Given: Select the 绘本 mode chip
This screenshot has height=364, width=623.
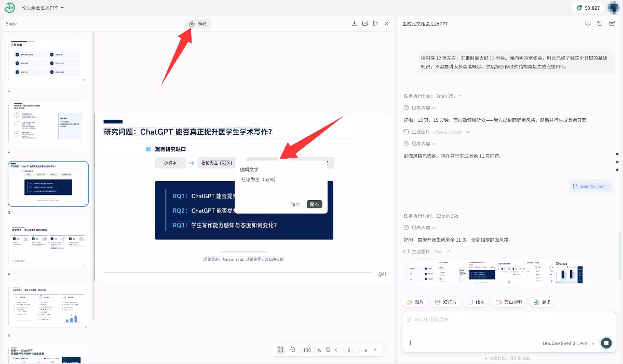Looking at the screenshot, I should point(477,302).
